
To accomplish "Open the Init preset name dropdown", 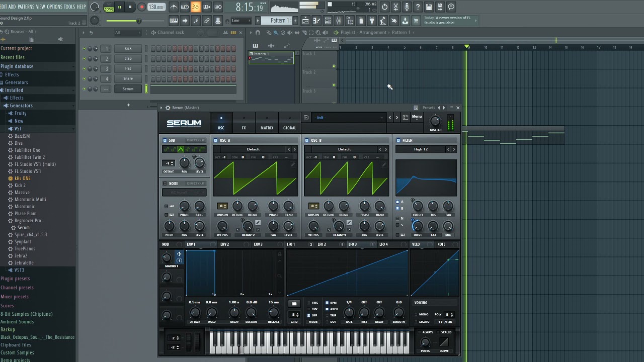I will click(348, 118).
